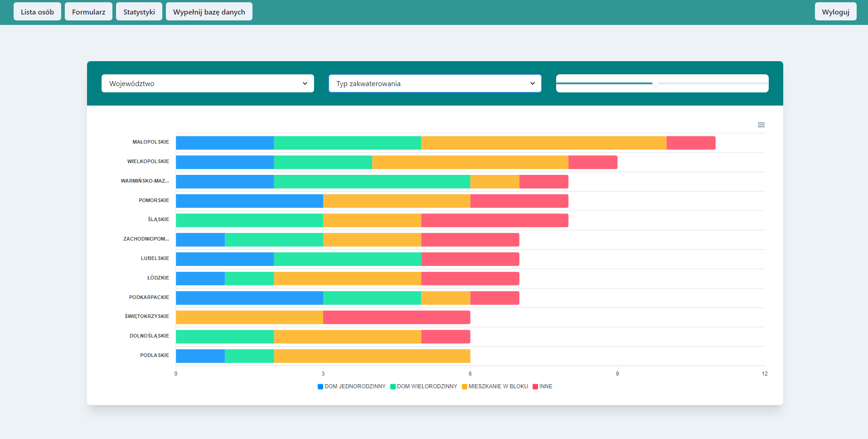868x439 pixels.
Task: Switch to the Statystyki view
Action: coord(139,11)
